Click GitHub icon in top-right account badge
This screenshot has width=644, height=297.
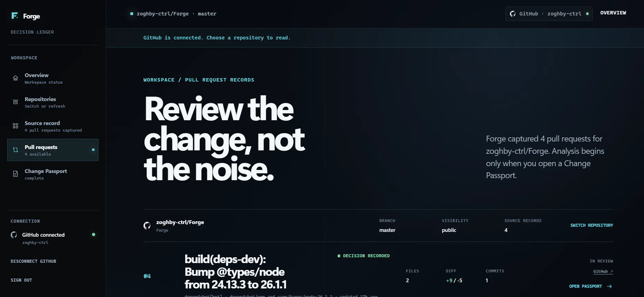(513, 14)
